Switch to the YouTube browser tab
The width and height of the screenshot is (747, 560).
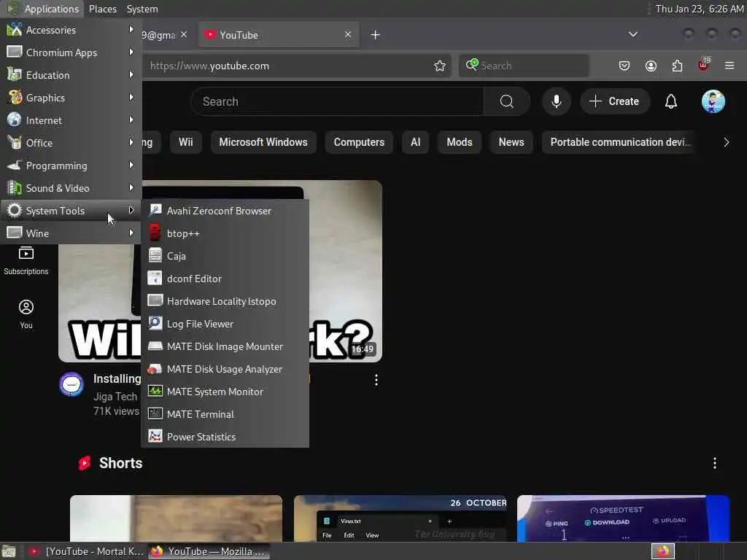[x=279, y=35]
